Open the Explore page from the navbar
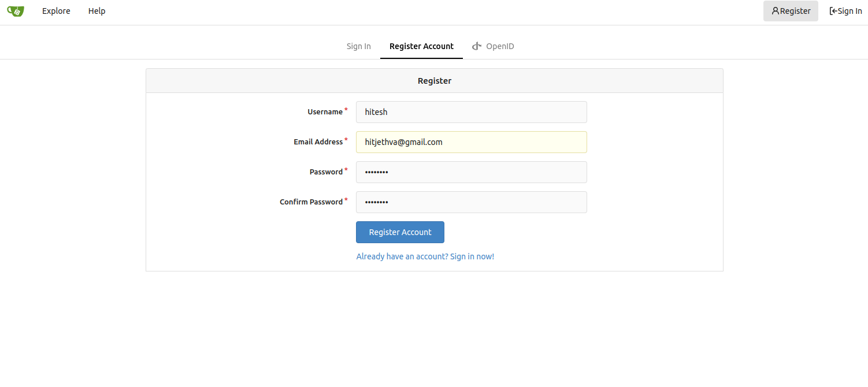Viewport: 868px width, 387px height. pos(56,11)
